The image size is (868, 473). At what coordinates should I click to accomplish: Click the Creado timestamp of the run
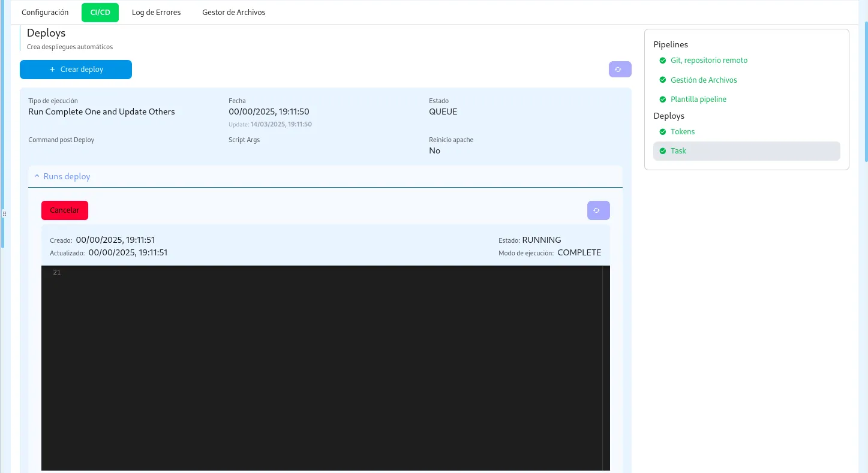[x=115, y=240]
